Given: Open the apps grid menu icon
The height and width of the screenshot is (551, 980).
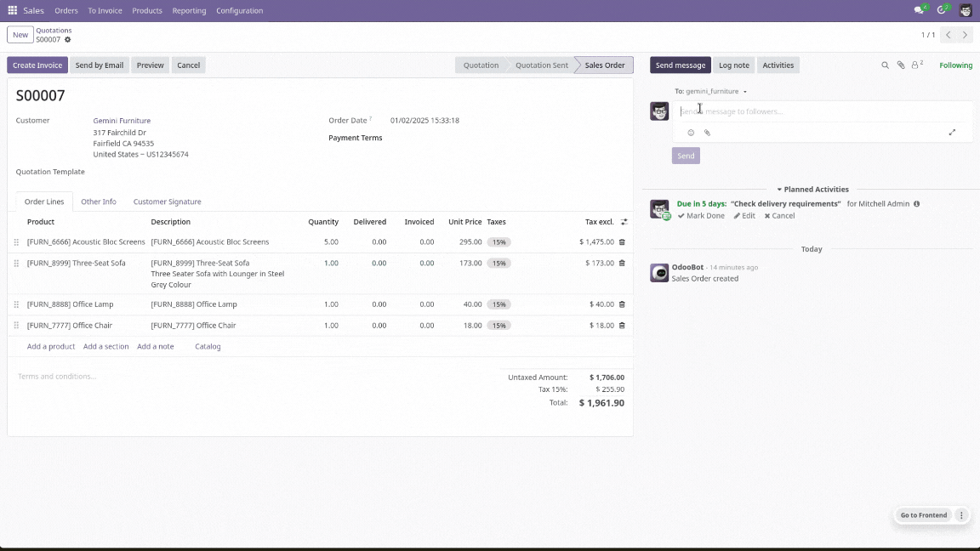Looking at the screenshot, I should click(12, 10).
